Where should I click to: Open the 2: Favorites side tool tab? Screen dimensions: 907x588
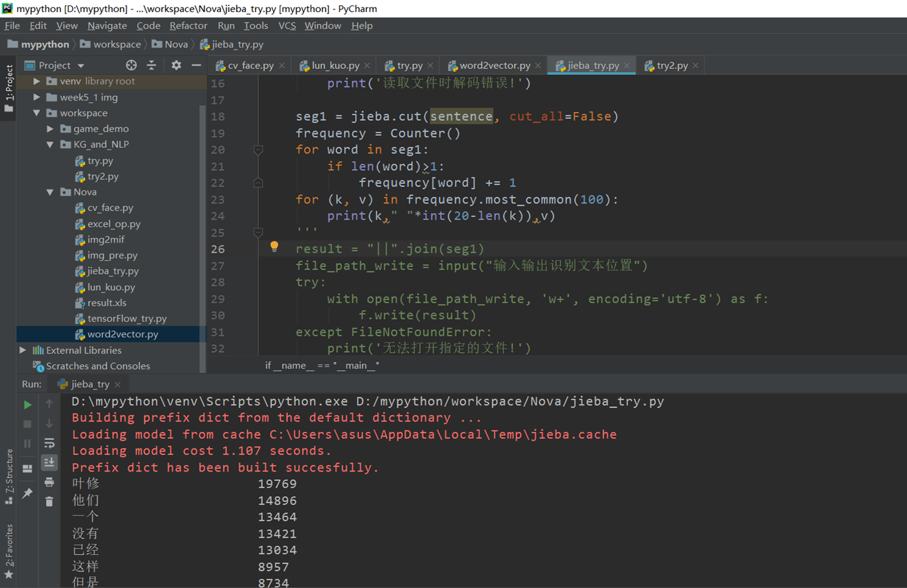pos(9,552)
